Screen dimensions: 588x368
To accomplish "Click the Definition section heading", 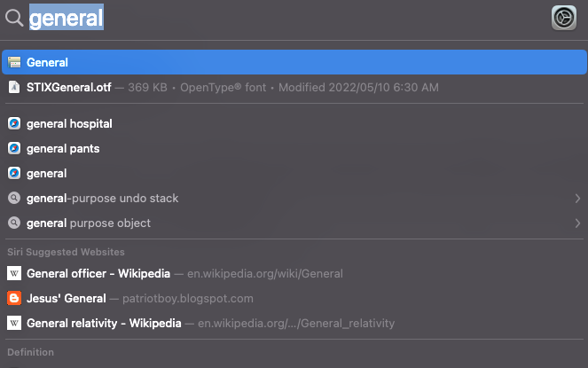I will pyautogui.click(x=31, y=352).
